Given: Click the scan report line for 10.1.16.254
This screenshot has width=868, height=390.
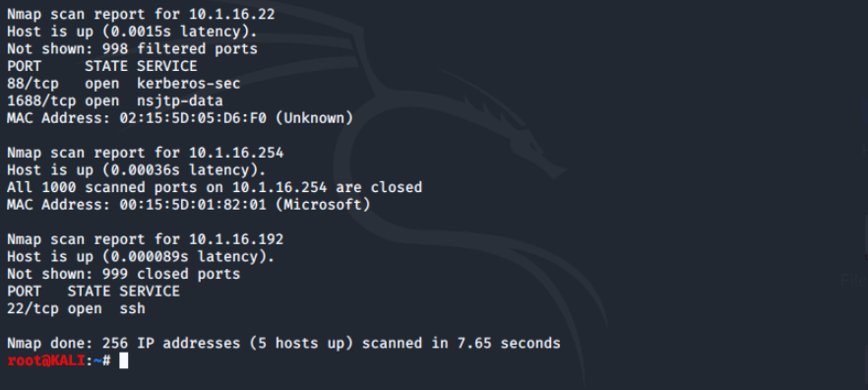Looking at the screenshot, I should click(145, 153).
